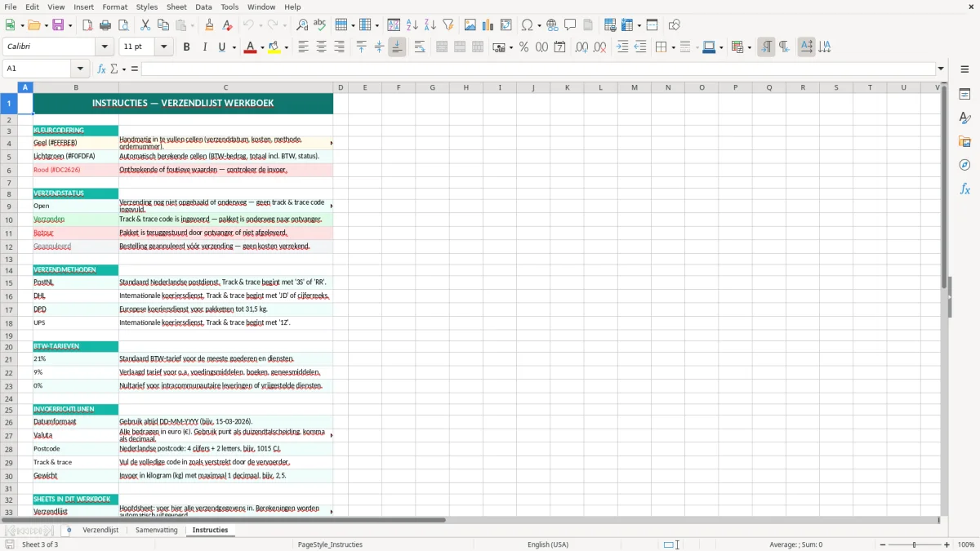This screenshot has width=980, height=551.
Task: Open the File menu
Action: pyautogui.click(x=11, y=7)
